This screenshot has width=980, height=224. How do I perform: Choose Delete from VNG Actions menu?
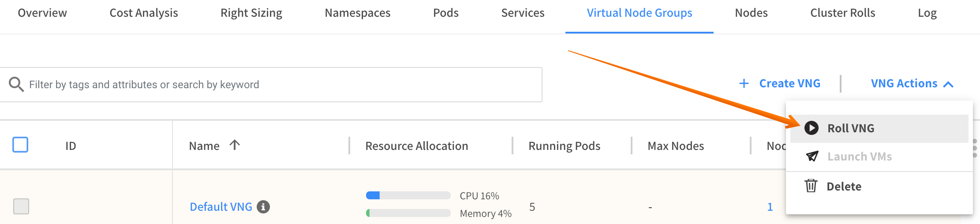[x=844, y=187]
